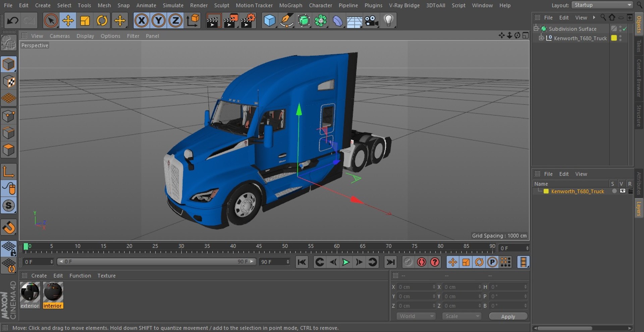Toggle Enable Snap S icon
The width and height of the screenshot is (644, 332).
(8, 205)
